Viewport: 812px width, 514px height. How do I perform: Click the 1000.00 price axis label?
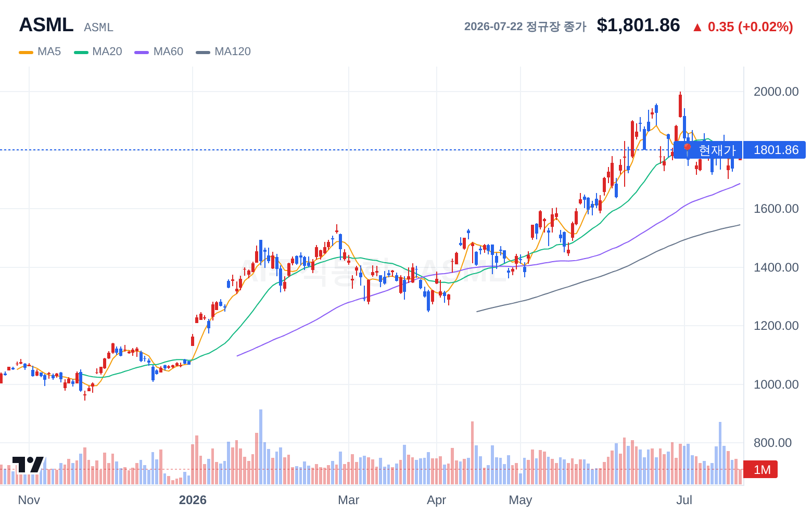tap(776, 384)
